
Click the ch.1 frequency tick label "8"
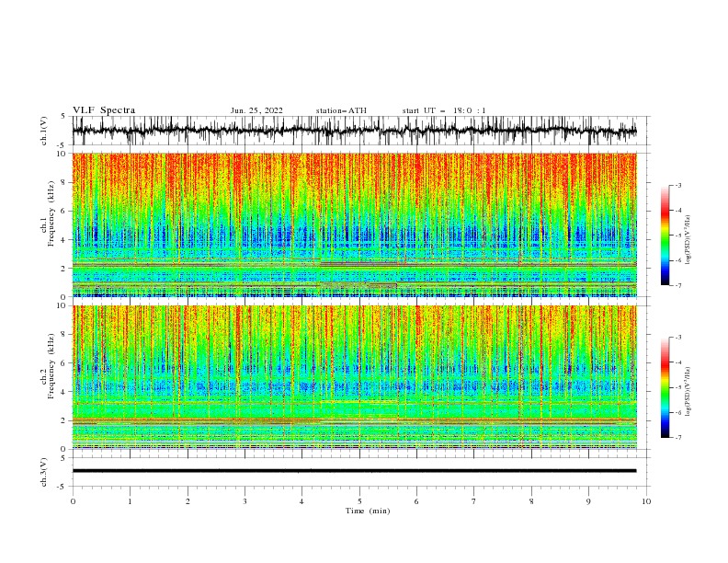64,182
